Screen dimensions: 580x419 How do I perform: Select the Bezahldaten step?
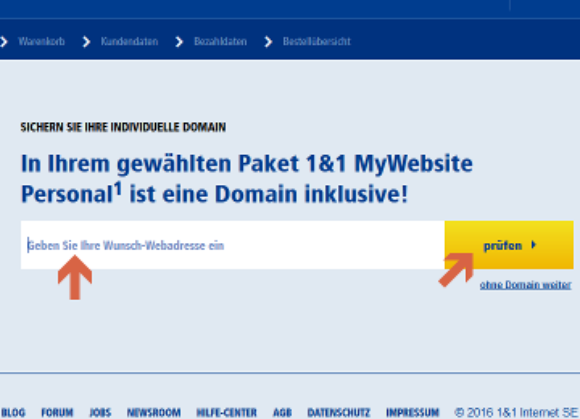coord(220,41)
